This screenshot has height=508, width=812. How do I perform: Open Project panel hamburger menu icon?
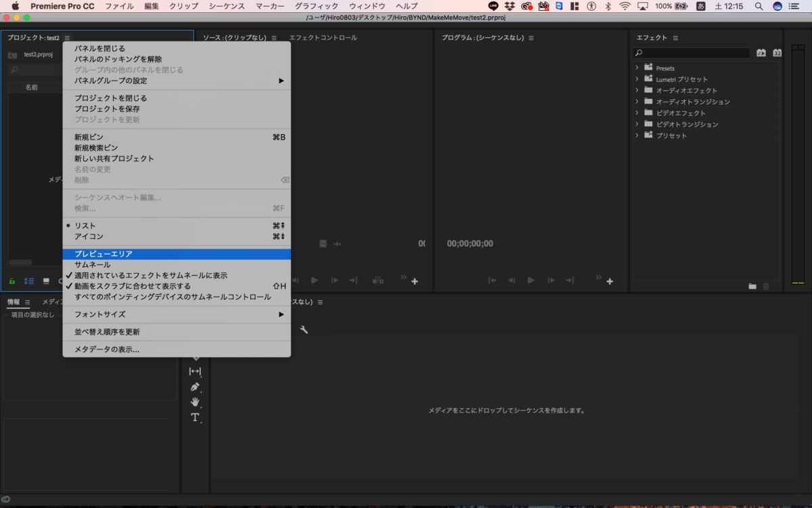pos(67,38)
